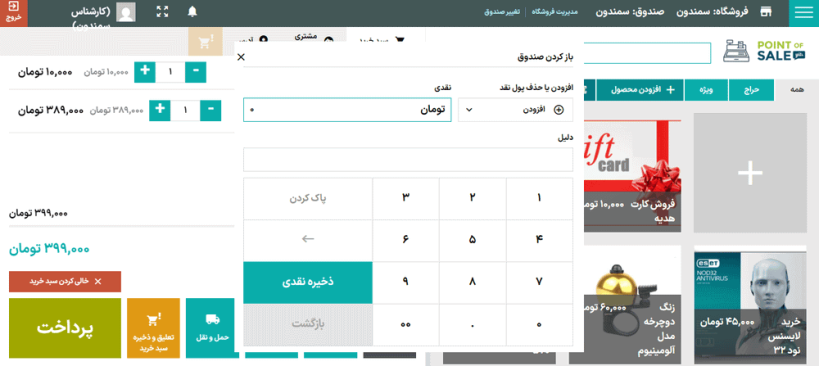Viewport: 819px width, 366px height.
Task: Click quantity box of ۳۸۹,۰۰۰ تومان item
Action: (x=185, y=110)
